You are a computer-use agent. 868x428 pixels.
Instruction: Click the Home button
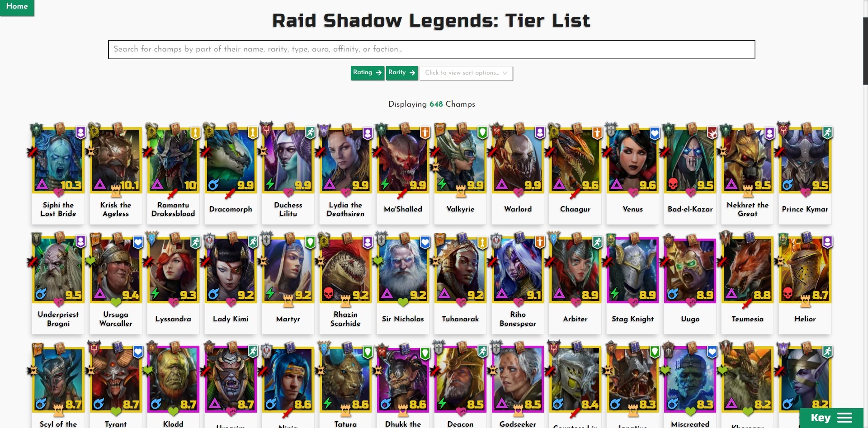17,7
